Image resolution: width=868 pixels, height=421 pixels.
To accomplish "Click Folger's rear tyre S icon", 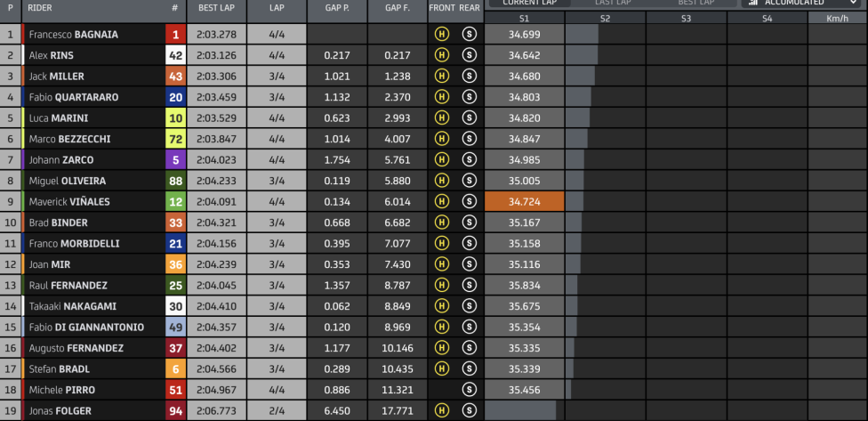I will click(470, 410).
